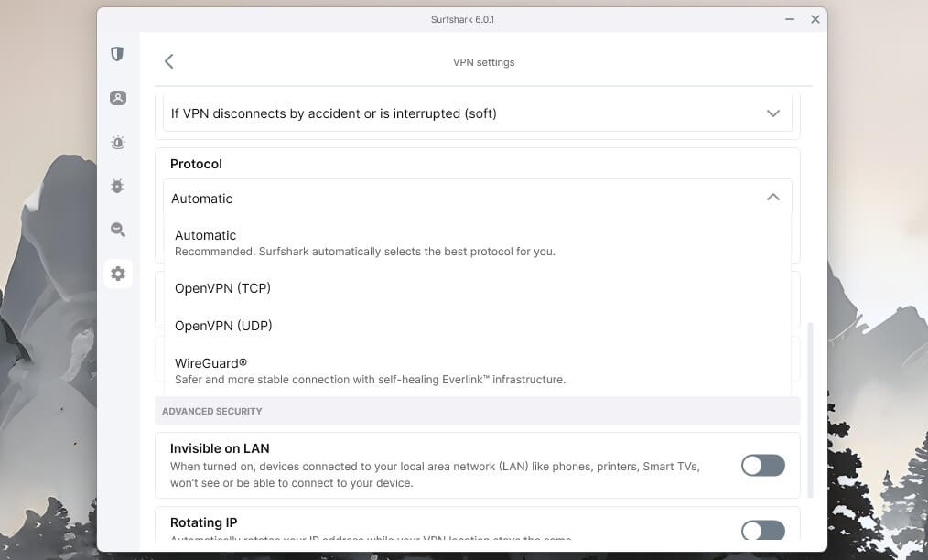Enable the Invisible on LAN switch
The image size is (928, 560).
coord(763,465)
